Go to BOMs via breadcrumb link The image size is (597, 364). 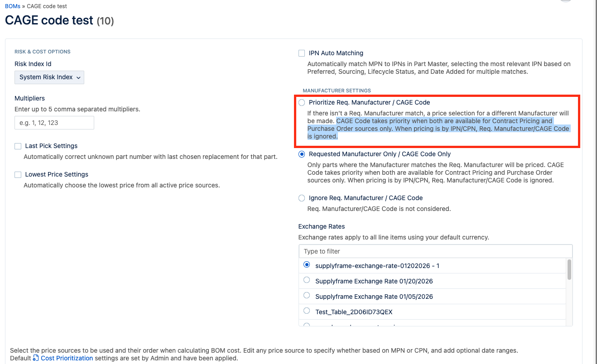point(12,6)
